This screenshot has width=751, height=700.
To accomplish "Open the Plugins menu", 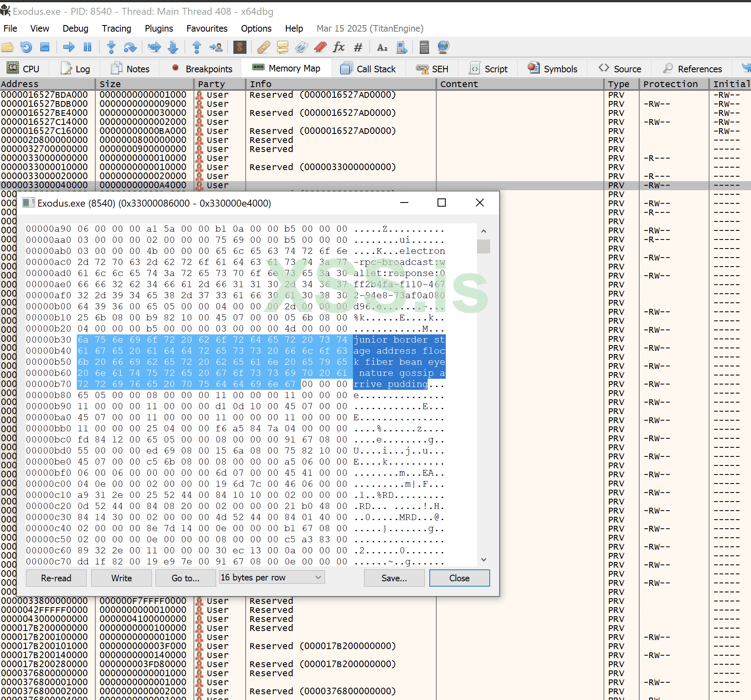I will 159,28.
